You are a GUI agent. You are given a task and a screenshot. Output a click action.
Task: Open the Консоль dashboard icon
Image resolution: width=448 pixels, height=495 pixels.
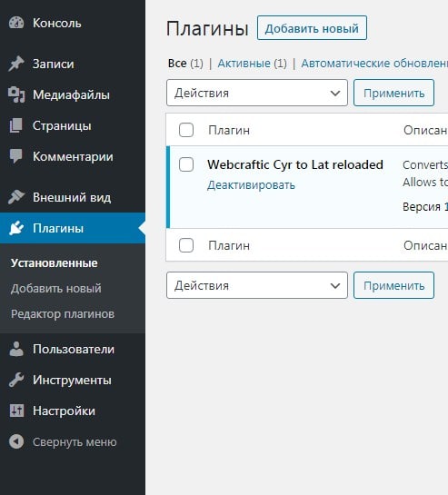point(16,23)
